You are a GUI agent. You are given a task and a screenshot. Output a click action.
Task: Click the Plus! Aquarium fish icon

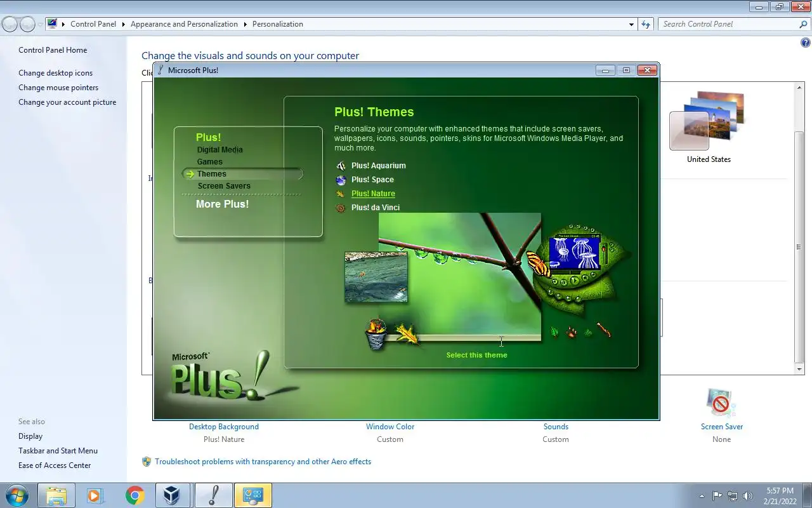pos(341,166)
